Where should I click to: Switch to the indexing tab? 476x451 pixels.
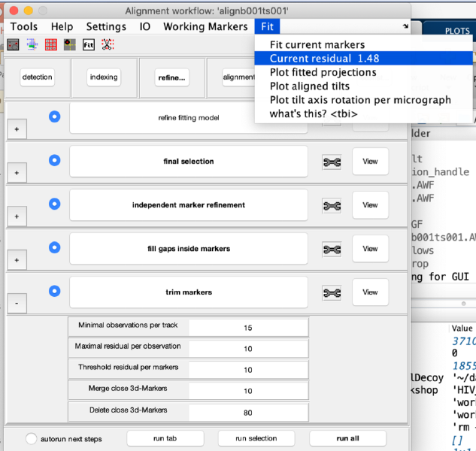point(104,77)
